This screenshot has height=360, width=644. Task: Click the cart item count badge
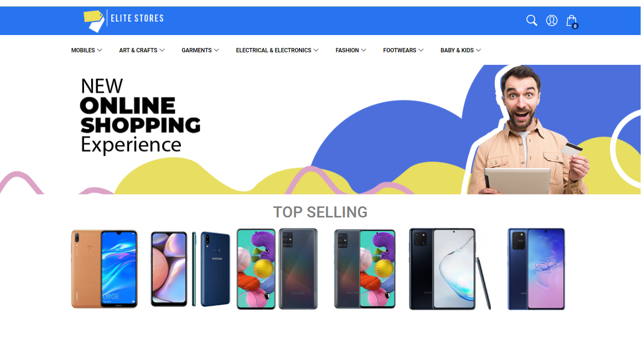tap(575, 26)
